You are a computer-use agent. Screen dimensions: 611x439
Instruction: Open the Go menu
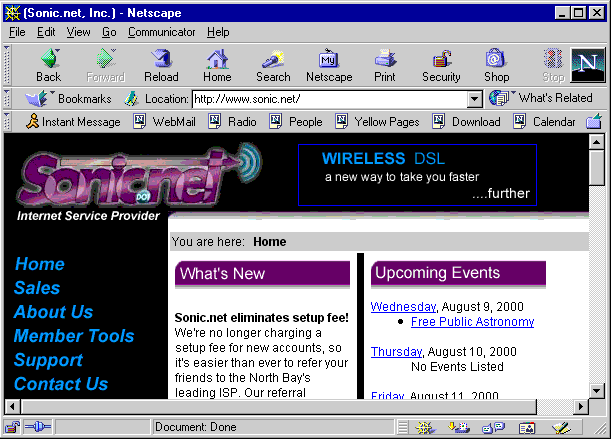[109, 32]
